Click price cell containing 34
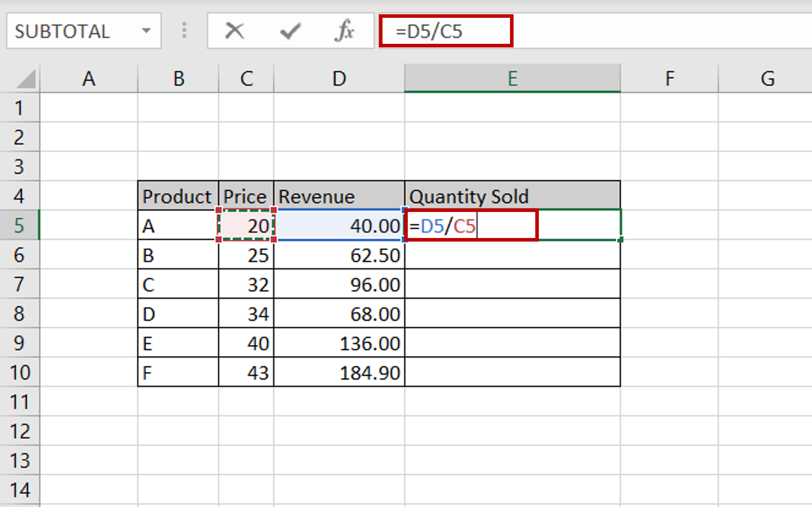Screen dimensions: 812x507 (x=246, y=314)
